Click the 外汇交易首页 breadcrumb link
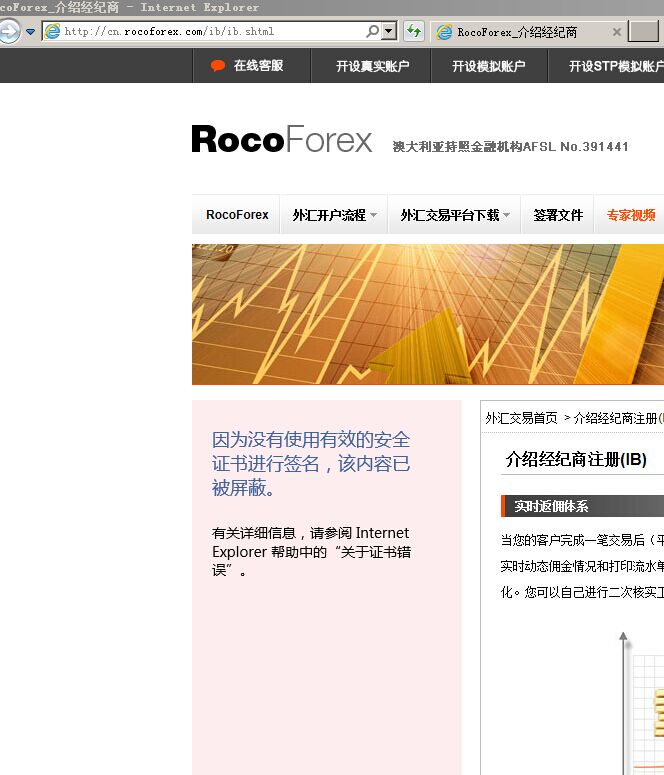This screenshot has width=664, height=775. pyautogui.click(x=521, y=418)
